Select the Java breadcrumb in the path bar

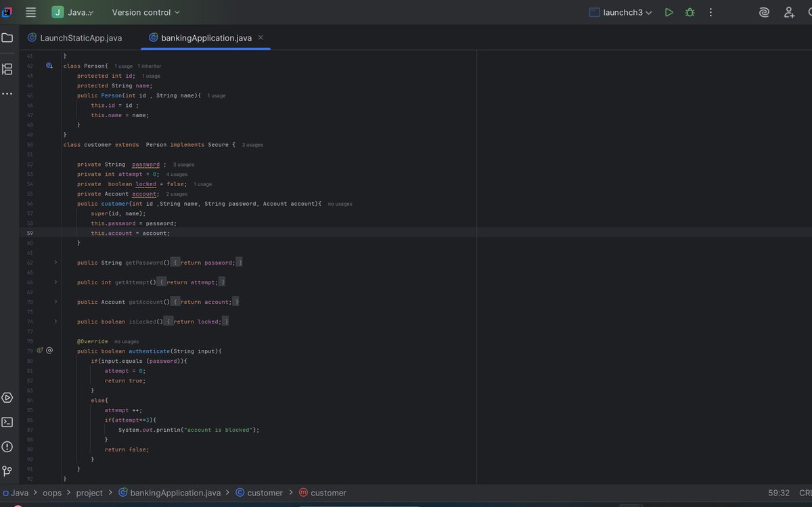(16, 493)
